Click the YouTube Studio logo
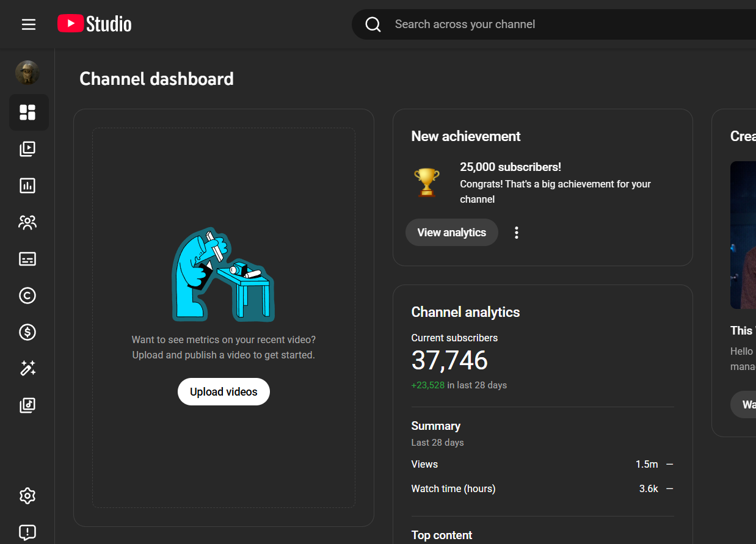Image resolution: width=756 pixels, height=544 pixels. [x=95, y=24]
